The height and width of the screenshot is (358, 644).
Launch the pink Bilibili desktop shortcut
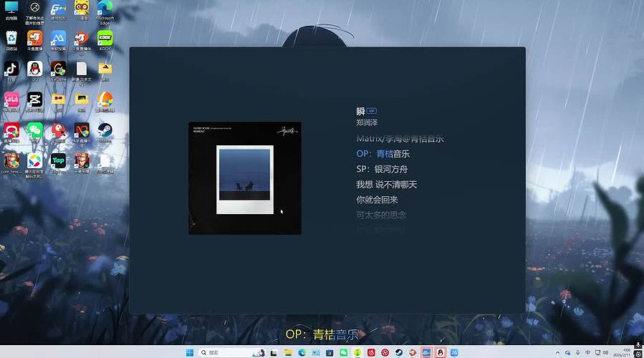point(11,102)
